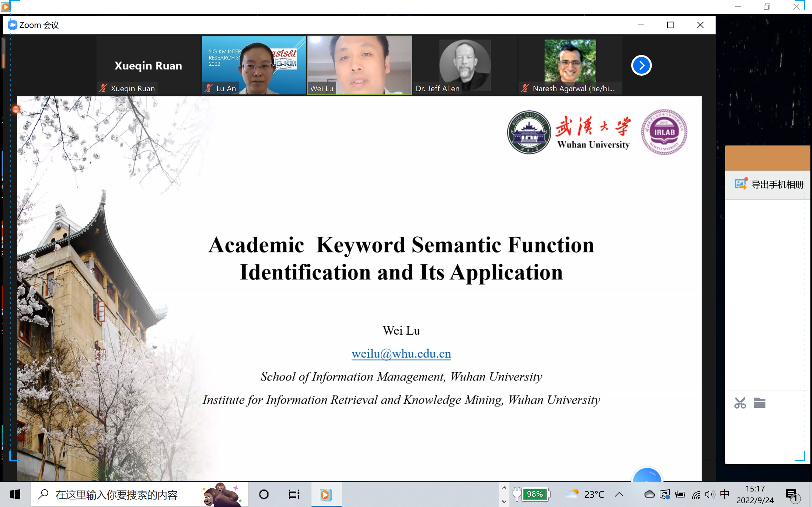Click 导出手机相册 export button
Image resolution: width=812 pixels, height=507 pixels.
click(777, 184)
